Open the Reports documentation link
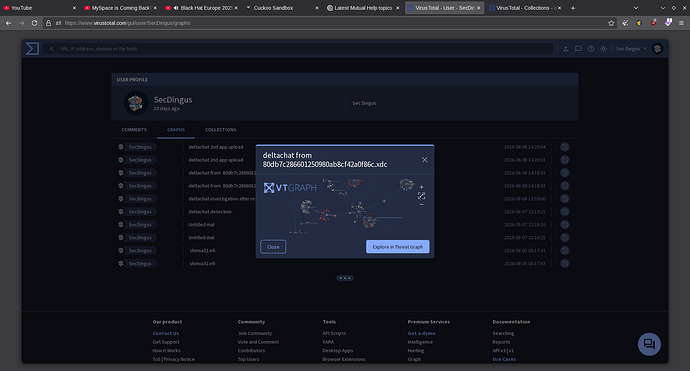 [501, 342]
